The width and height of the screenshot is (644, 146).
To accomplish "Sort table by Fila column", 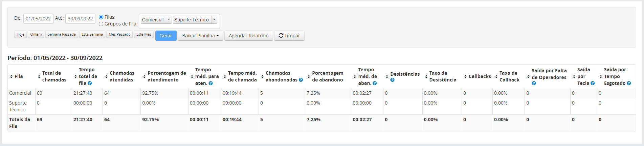I will click(17, 76).
